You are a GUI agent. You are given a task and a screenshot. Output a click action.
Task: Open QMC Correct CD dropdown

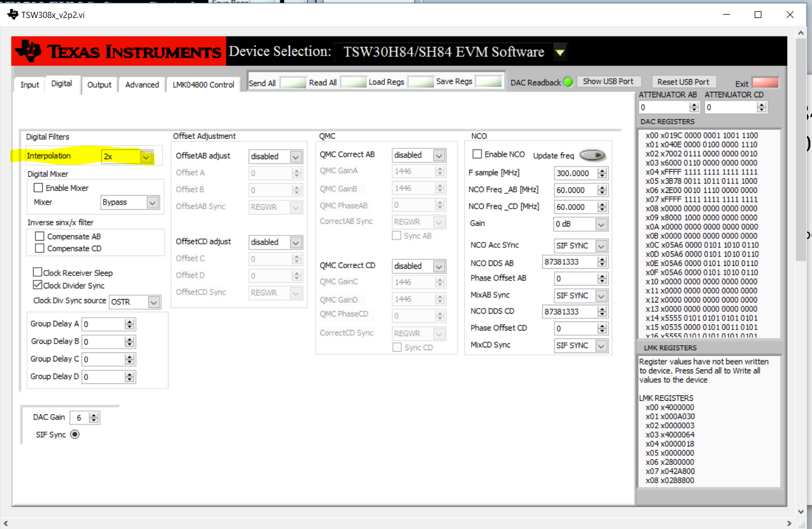[439, 266]
